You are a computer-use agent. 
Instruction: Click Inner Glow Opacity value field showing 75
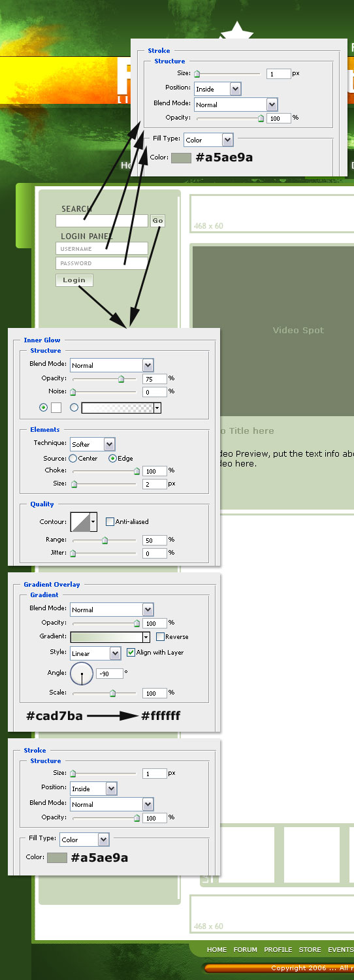tap(154, 378)
